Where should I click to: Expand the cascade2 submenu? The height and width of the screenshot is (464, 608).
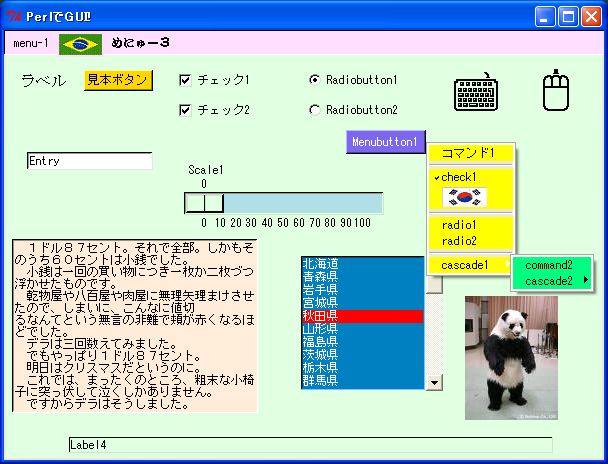(x=552, y=281)
